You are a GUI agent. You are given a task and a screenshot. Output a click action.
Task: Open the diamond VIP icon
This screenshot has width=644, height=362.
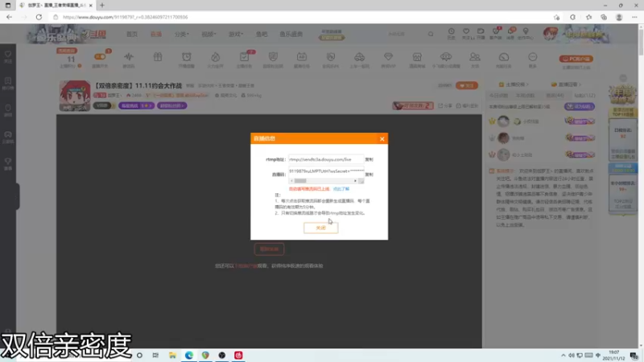coord(388,57)
